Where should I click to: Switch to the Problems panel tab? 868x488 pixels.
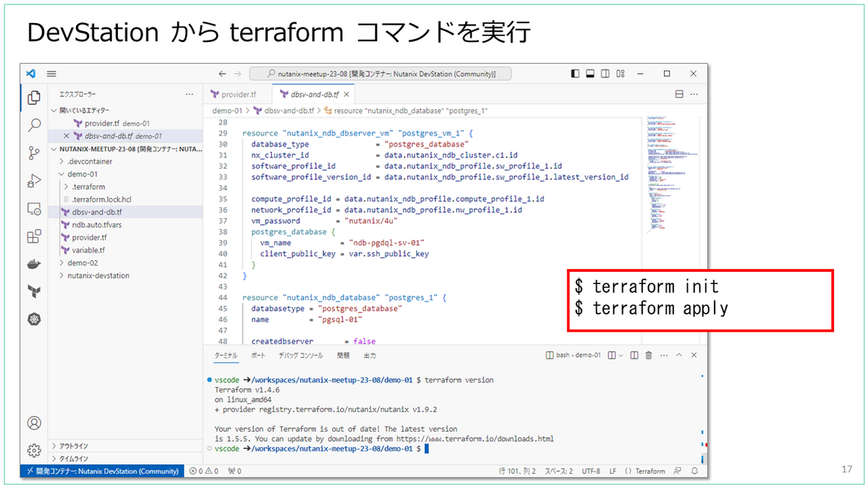pyautogui.click(x=343, y=356)
